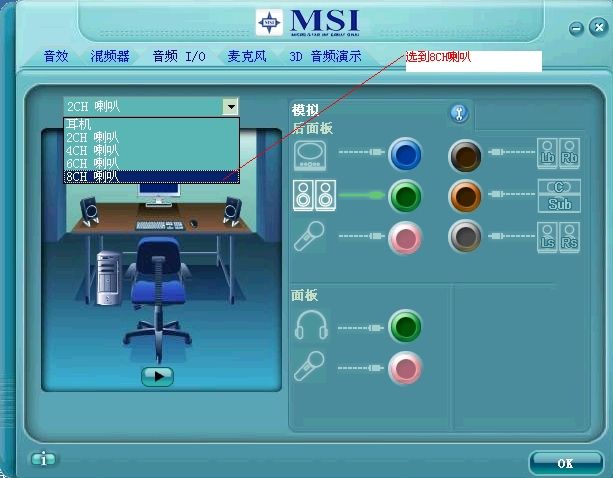This screenshot has width=613, height=478.
Task: Choose 耳机 from the dropdown list
Action: coord(151,124)
